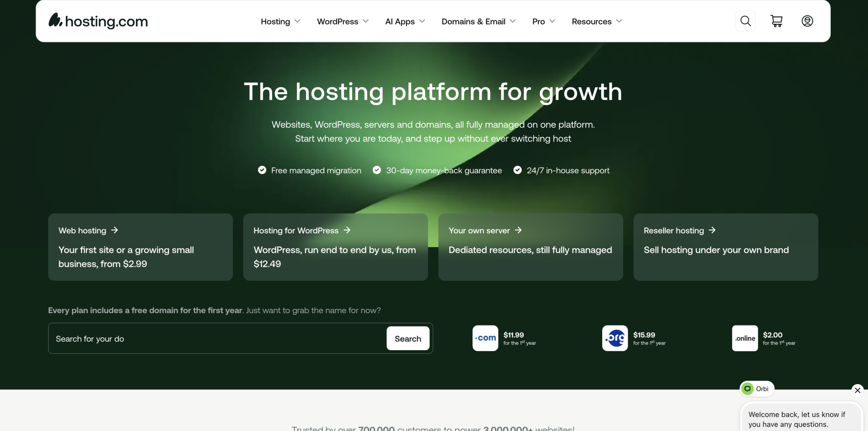Click the 24/7 in-house support checkmark
868x431 pixels.
coord(517,170)
